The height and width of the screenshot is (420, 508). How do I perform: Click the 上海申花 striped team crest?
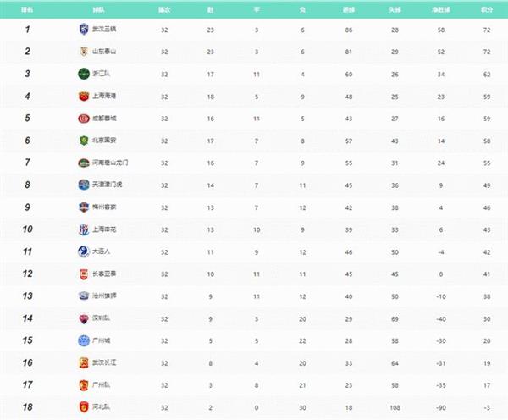point(84,229)
